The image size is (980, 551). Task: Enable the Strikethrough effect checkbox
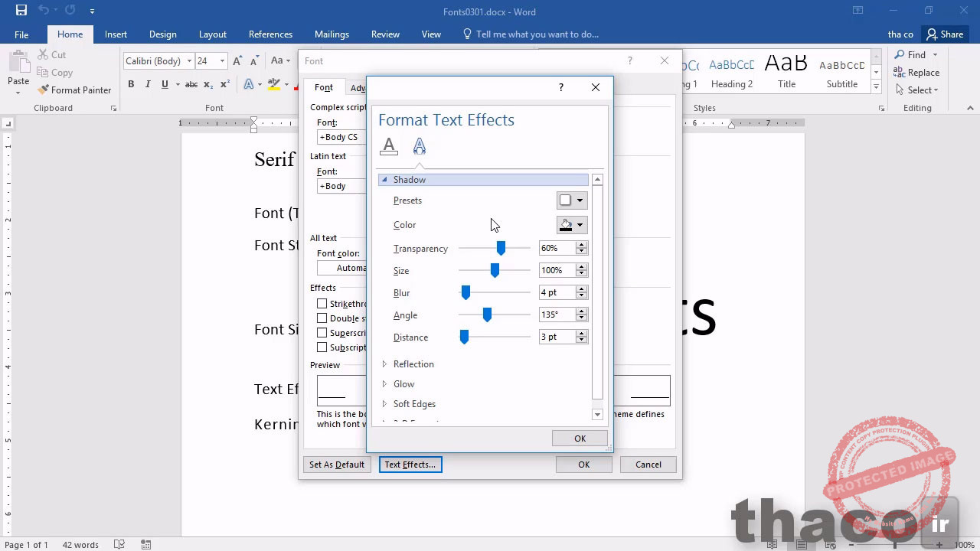point(322,303)
